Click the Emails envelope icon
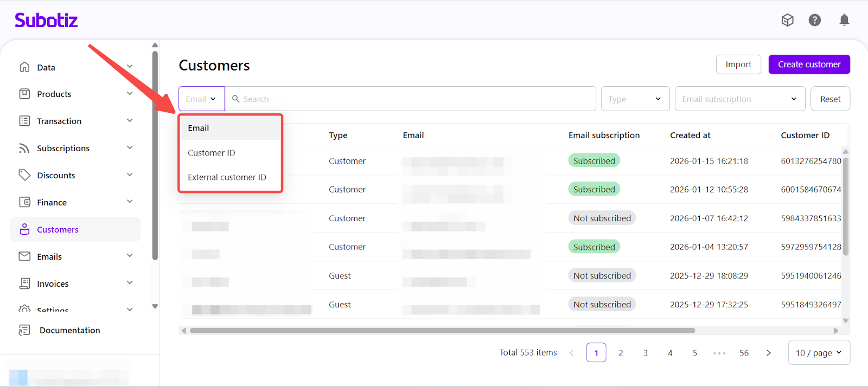This screenshot has height=387, width=868. [x=24, y=256]
